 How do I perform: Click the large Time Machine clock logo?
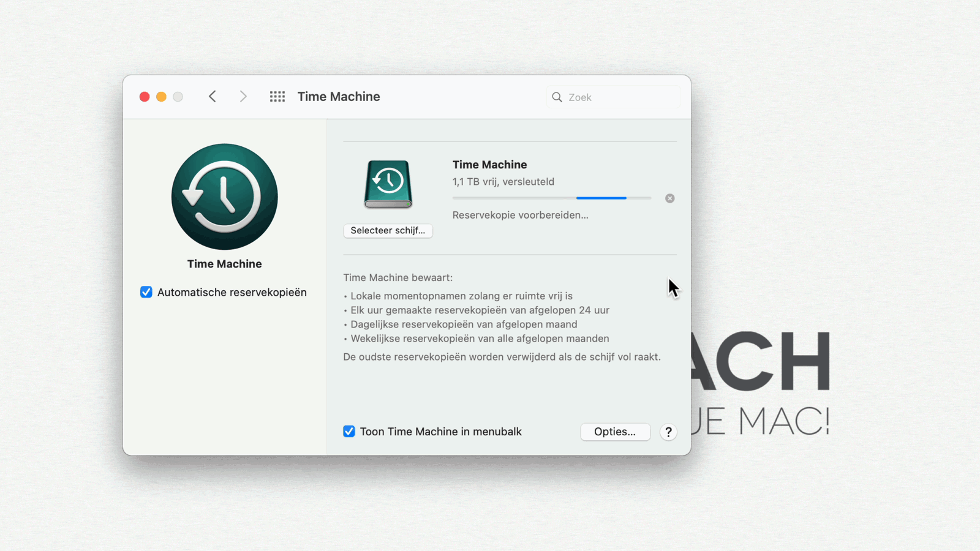(225, 197)
